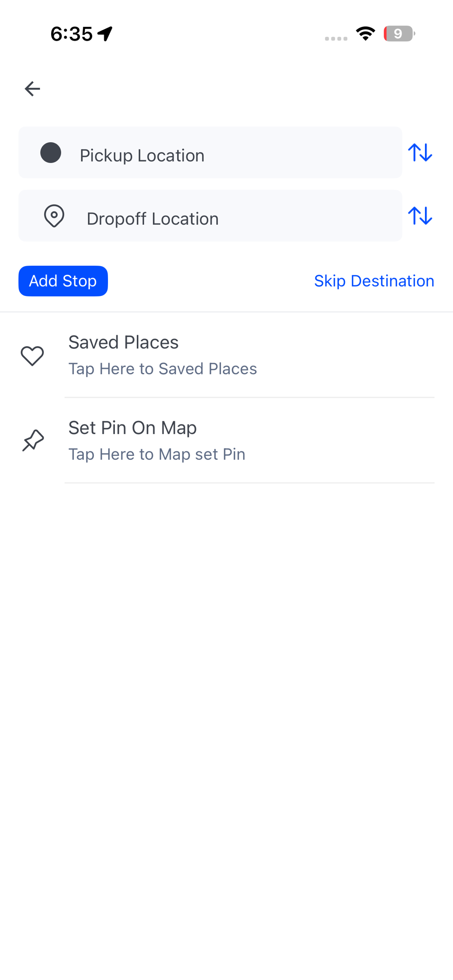This screenshot has height=980, width=453.
Task: Tap 'Tap Here to Saved Places' subtitle
Action: 163,369
